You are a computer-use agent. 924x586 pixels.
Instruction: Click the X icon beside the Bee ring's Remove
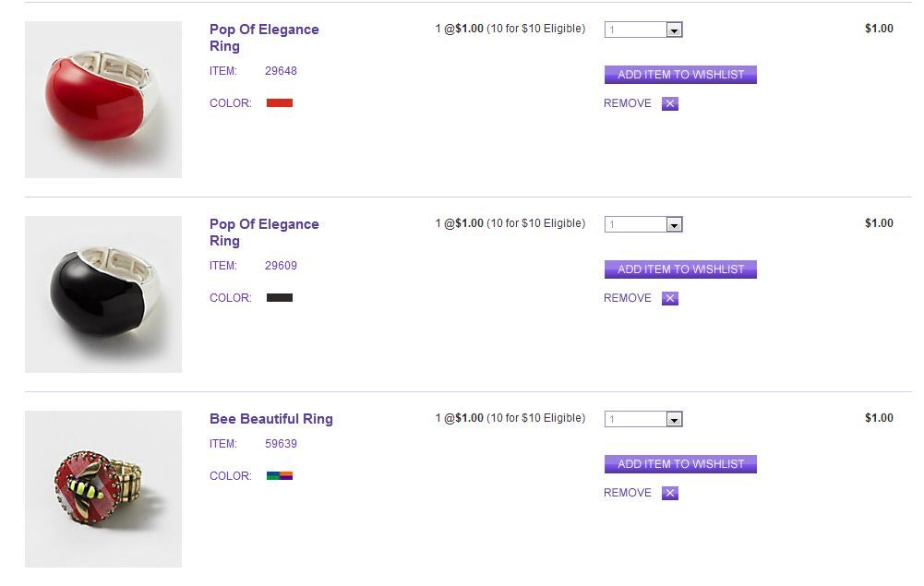670,493
